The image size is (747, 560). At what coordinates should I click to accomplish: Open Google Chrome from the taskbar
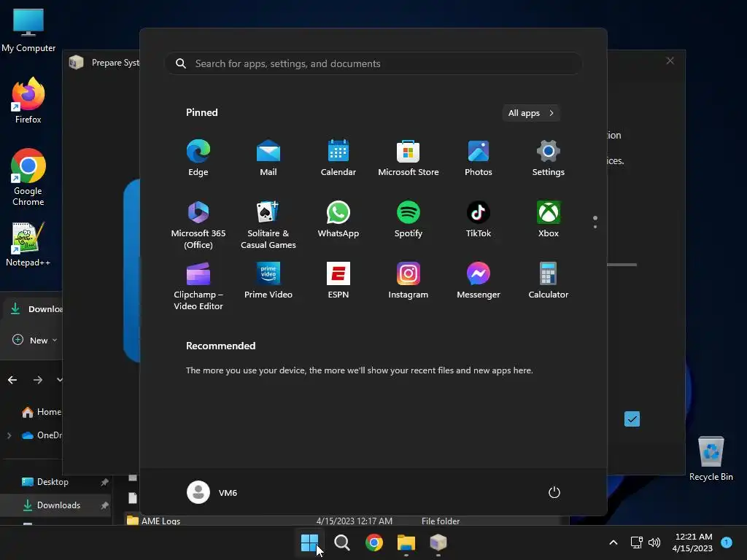click(x=374, y=542)
